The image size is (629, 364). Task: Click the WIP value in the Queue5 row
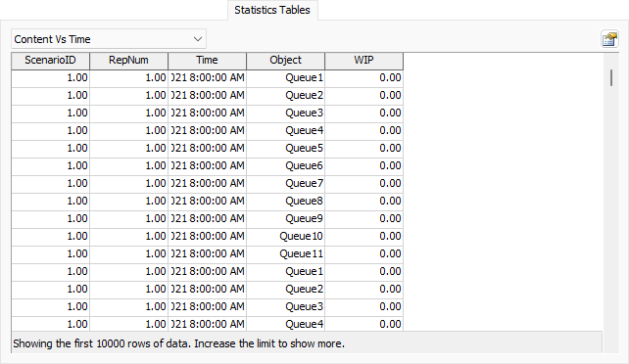[363, 148]
